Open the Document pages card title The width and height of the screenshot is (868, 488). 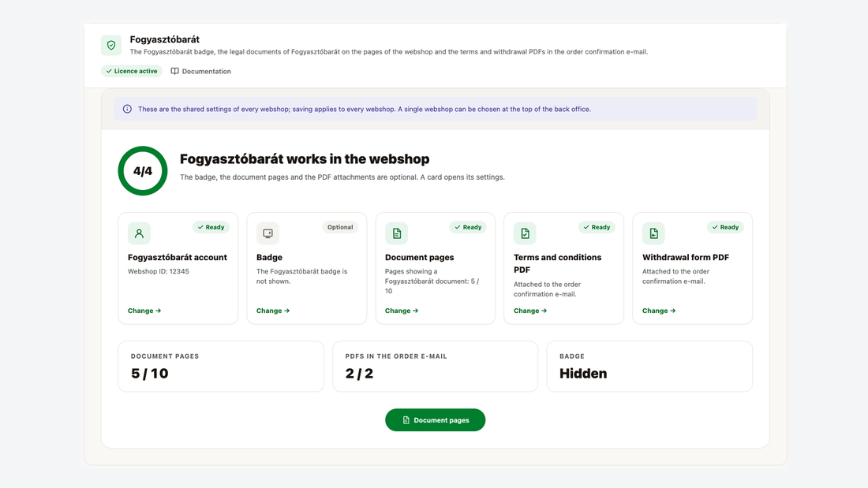(419, 257)
